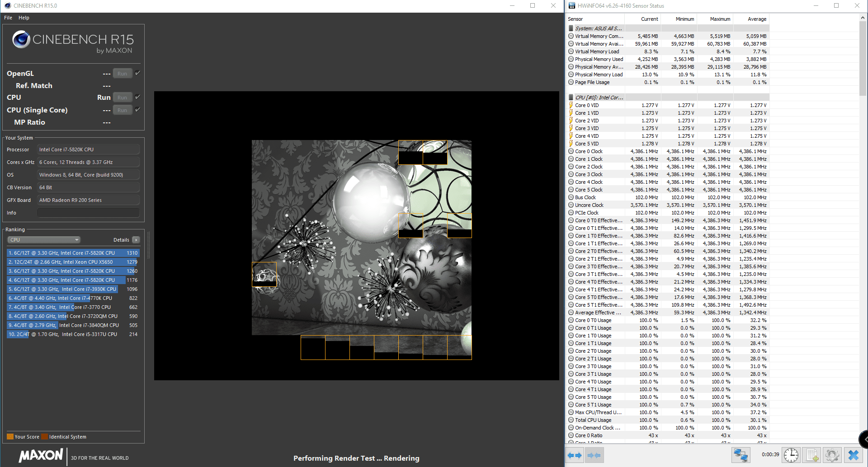Image resolution: width=868 pixels, height=467 pixels.
Task: Select the Intel Core i5-3317U ranking row
Action: coord(73,334)
